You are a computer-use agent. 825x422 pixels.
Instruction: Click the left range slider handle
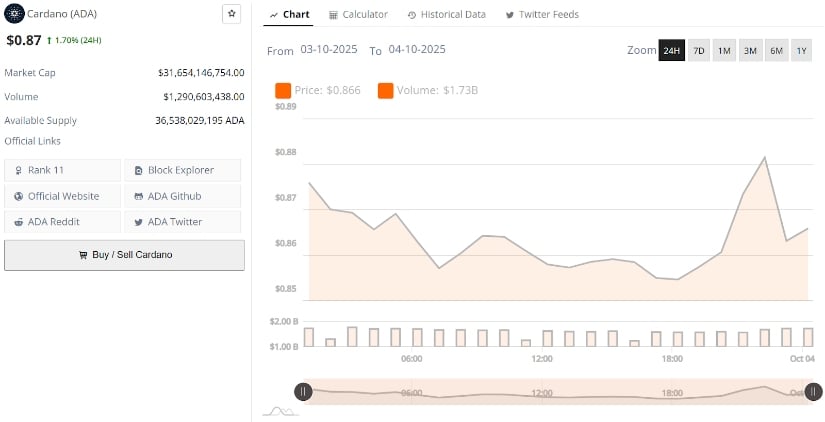click(x=303, y=392)
